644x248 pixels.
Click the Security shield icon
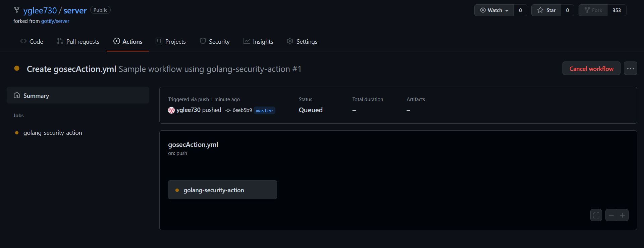tap(203, 41)
